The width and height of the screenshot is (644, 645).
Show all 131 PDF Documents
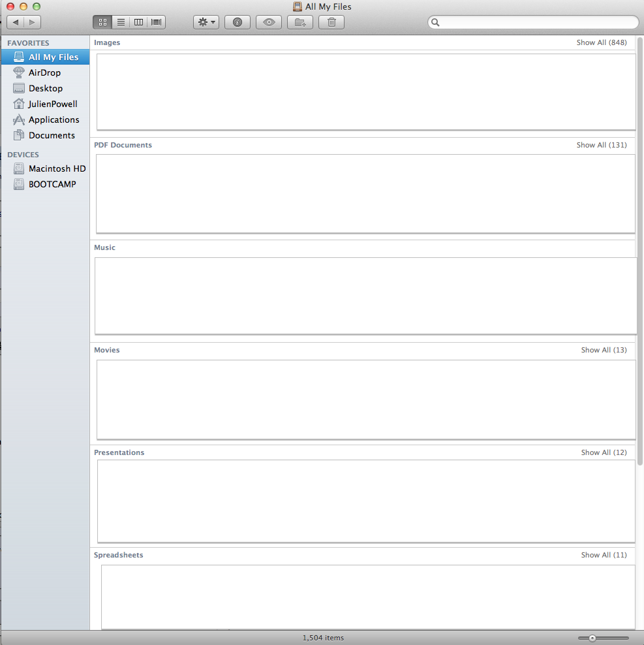601,145
